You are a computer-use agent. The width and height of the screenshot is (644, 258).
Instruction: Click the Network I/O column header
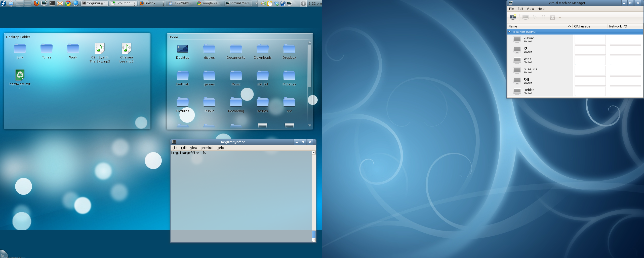625,26
